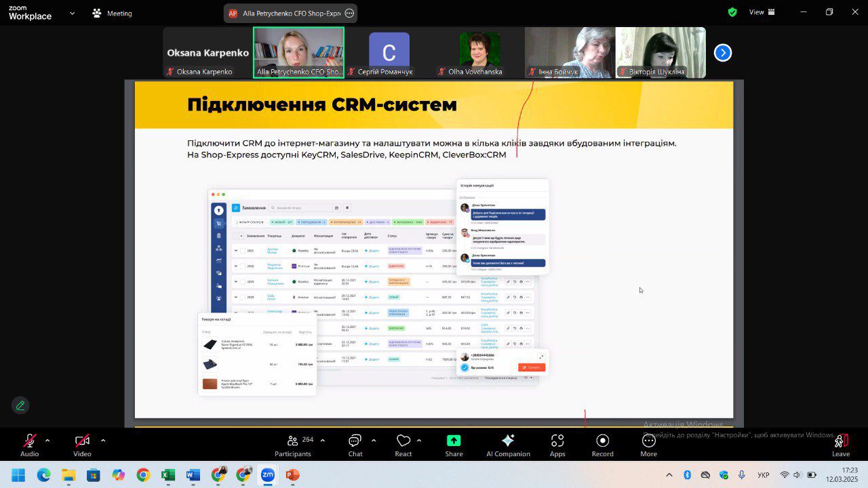This screenshot has width=868, height=488.
Task: Open the Zoom Workplace dropdown chevron
Action: 72,13
